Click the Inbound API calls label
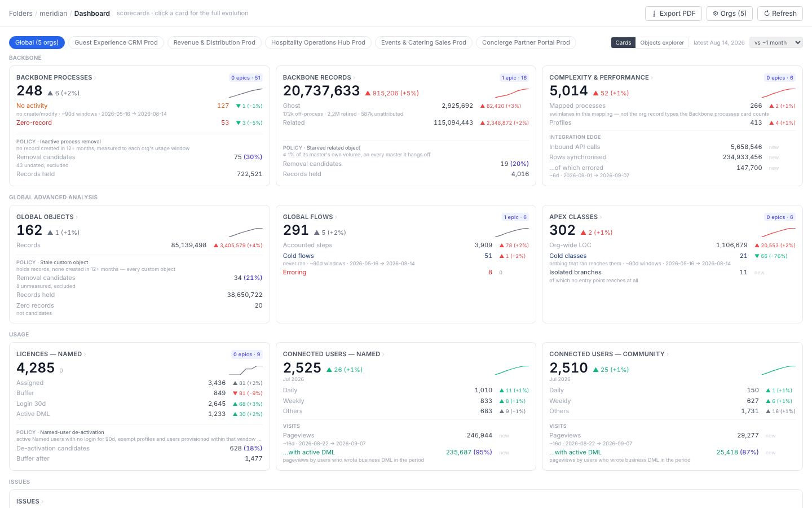The height and width of the screenshot is (508, 812). pos(575,147)
